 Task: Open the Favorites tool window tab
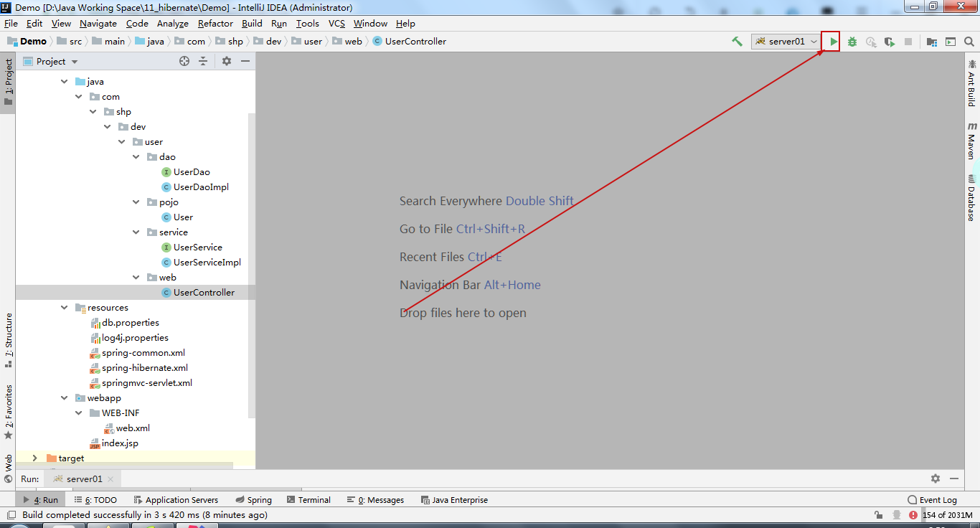coord(9,412)
